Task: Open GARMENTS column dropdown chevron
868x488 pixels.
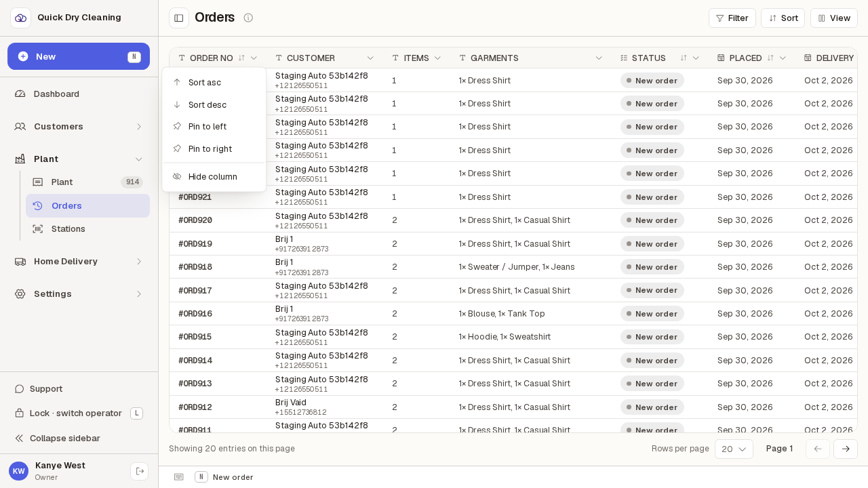Action: coord(599,58)
